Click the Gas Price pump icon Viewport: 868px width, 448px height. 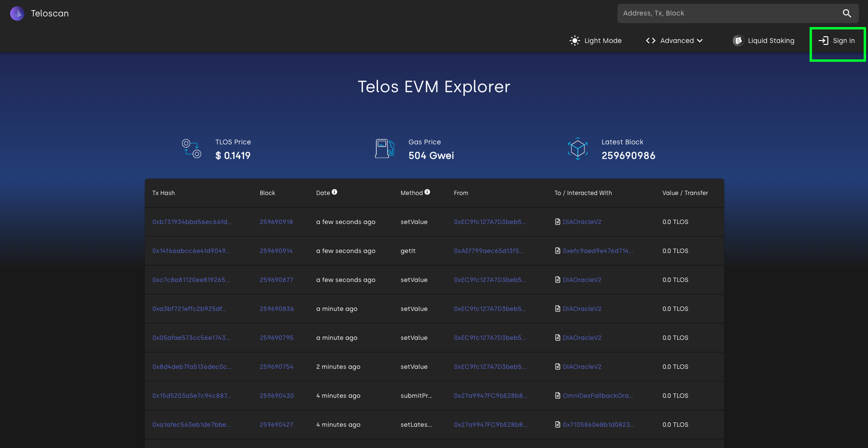pos(384,149)
